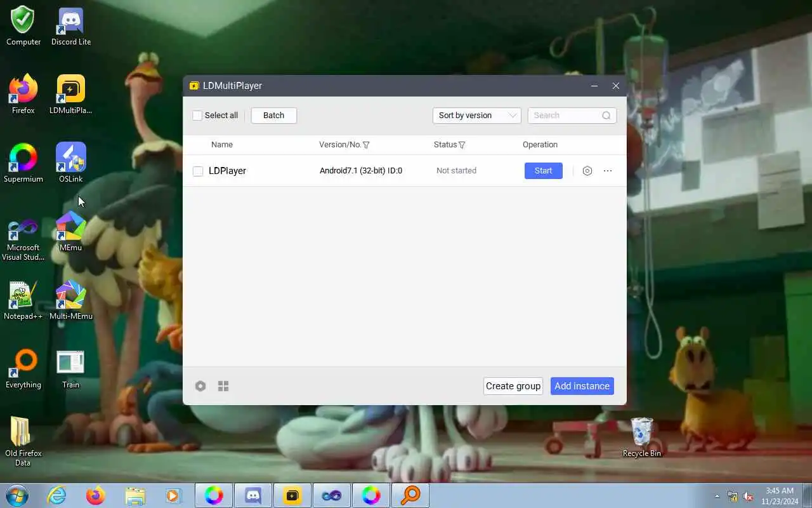Screen dimensions: 812x508
Task: Select the Microsoft Visual Studio desktop icon
Action: [x=23, y=239]
